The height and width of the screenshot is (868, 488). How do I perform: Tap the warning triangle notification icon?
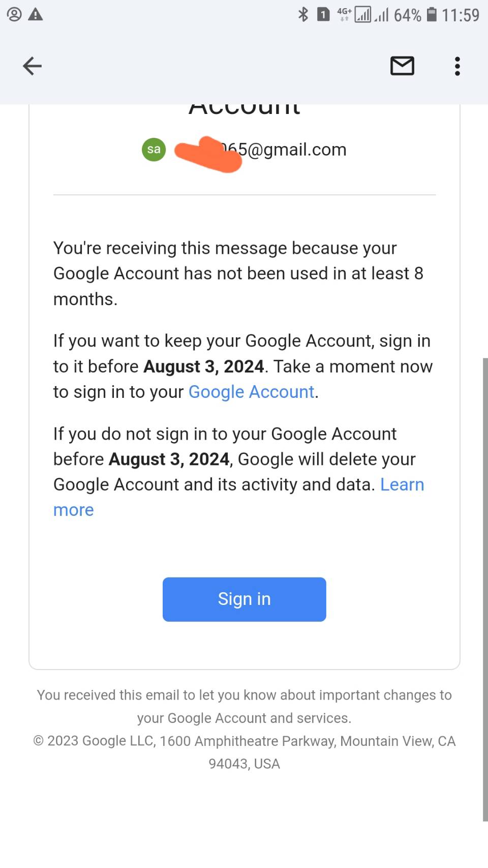point(36,14)
